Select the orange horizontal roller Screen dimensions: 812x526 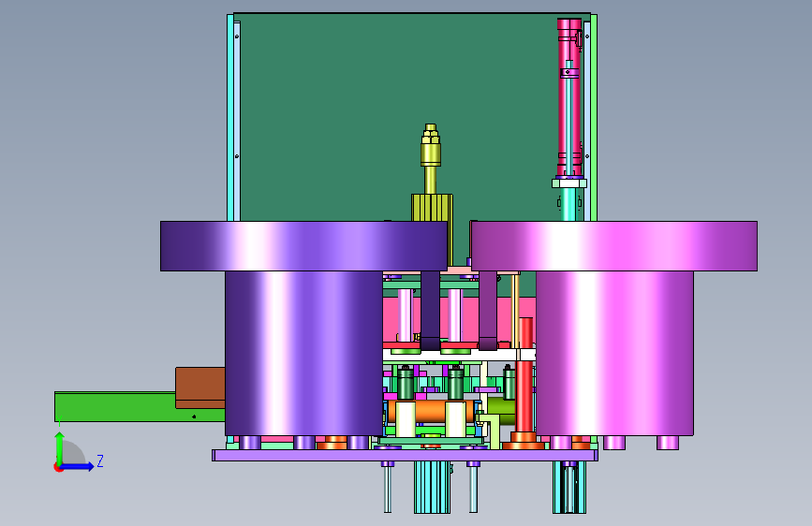pos(431,412)
